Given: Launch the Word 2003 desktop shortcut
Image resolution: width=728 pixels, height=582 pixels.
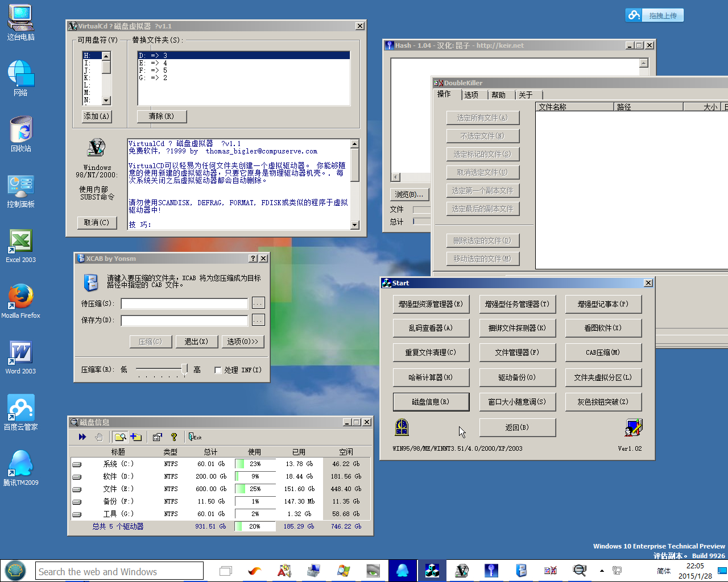Looking at the screenshot, I should (21, 357).
